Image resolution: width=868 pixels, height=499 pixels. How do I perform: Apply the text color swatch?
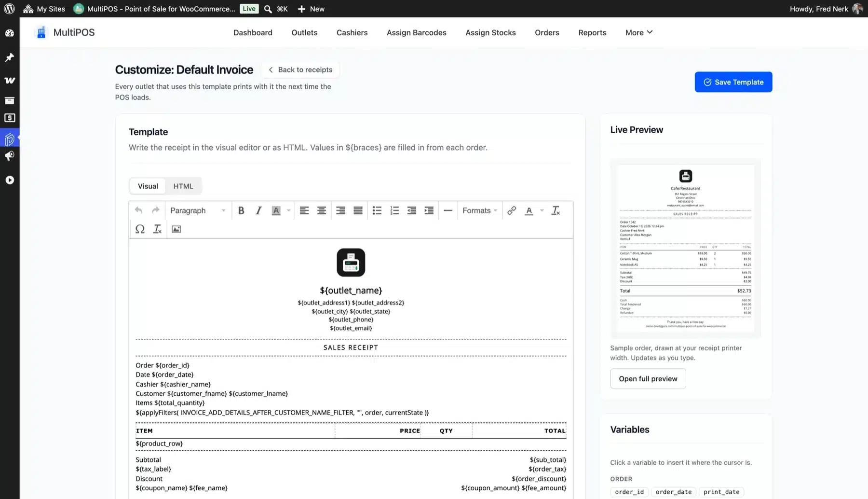[529, 210]
